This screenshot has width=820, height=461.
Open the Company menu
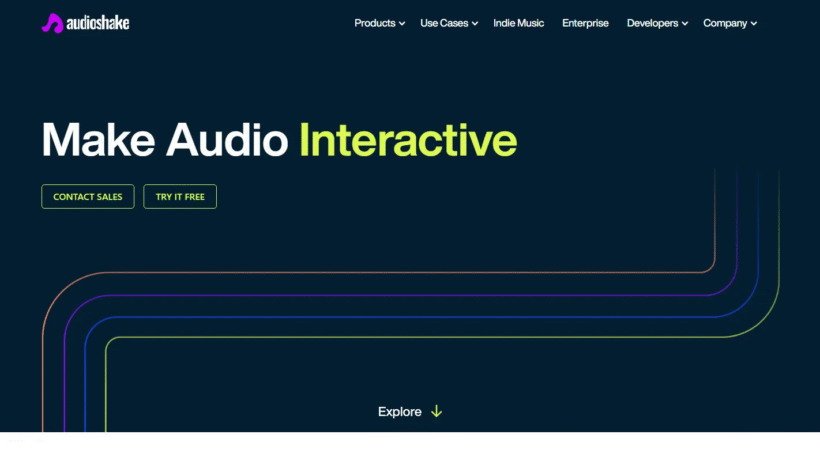coord(725,23)
